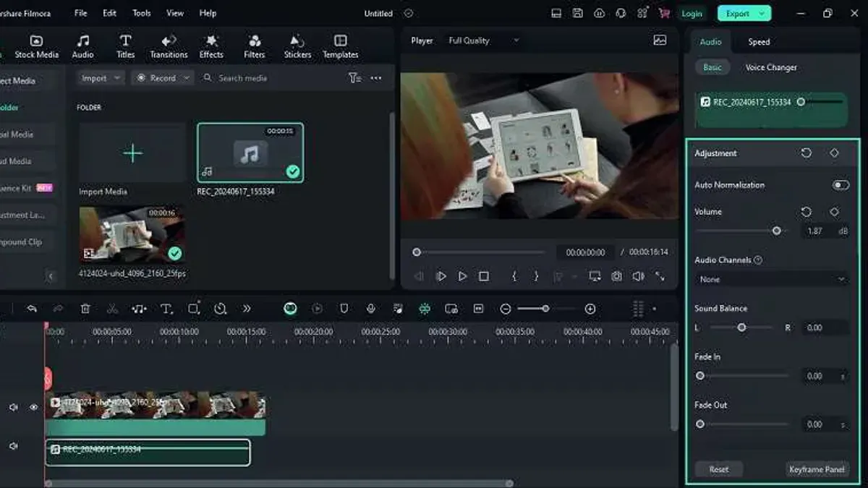Image resolution: width=868 pixels, height=488 pixels.
Task: Collapse the left sidebar arrow
Action: tap(51, 276)
